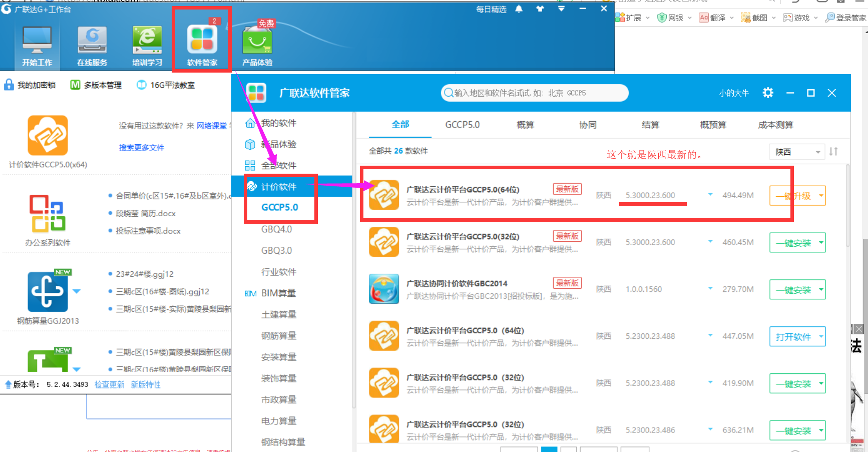Open recent file 23#24#楼.ggj12
The image size is (868, 452).
coord(145,274)
